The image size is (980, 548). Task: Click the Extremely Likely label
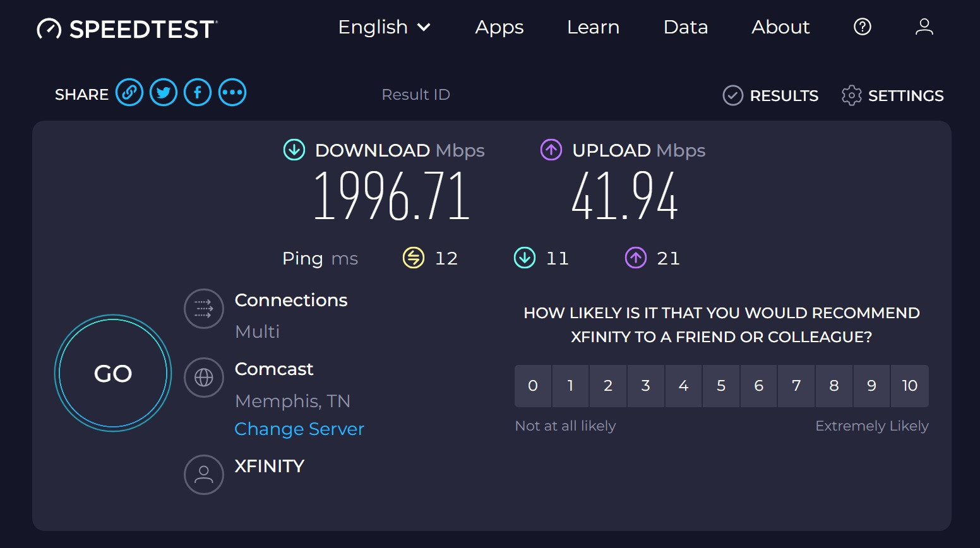click(872, 426)
